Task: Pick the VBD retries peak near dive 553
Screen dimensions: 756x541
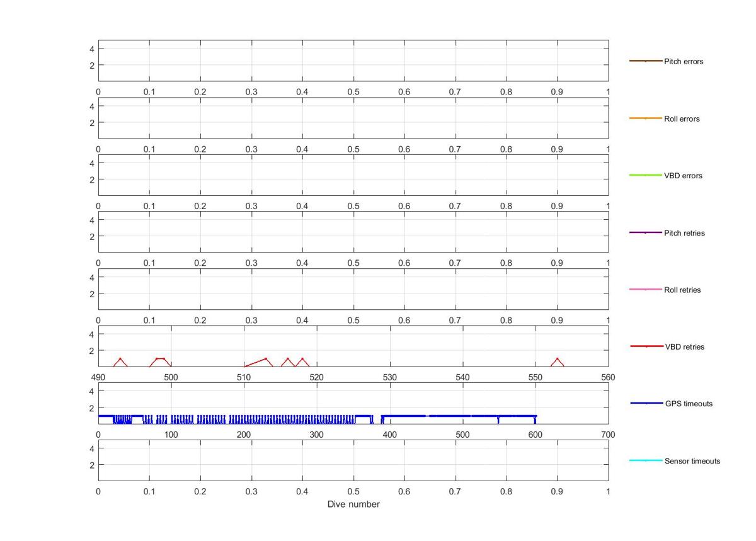Action: 557,359
